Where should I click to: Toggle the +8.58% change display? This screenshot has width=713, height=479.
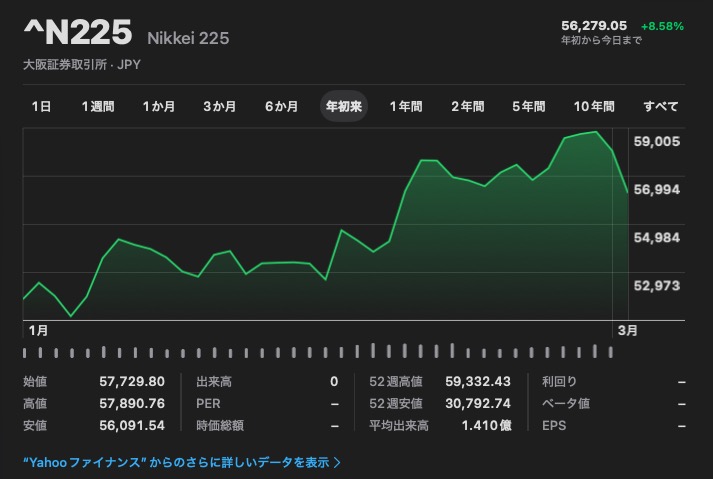click(x=661, y=25)
